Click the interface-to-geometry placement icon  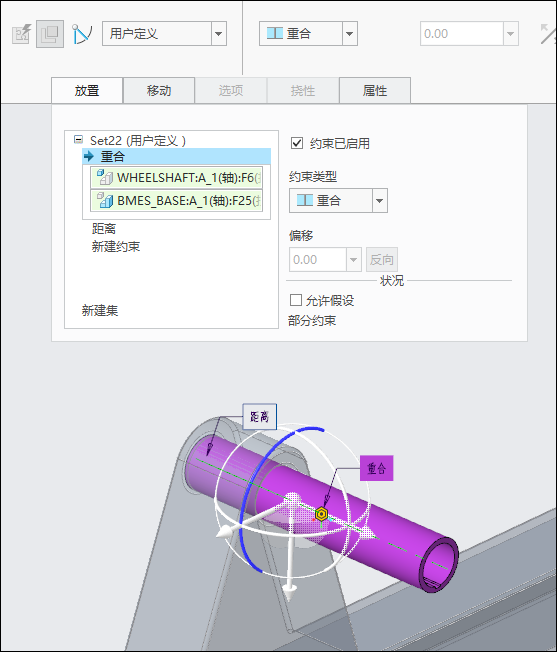tap(21, 34)
